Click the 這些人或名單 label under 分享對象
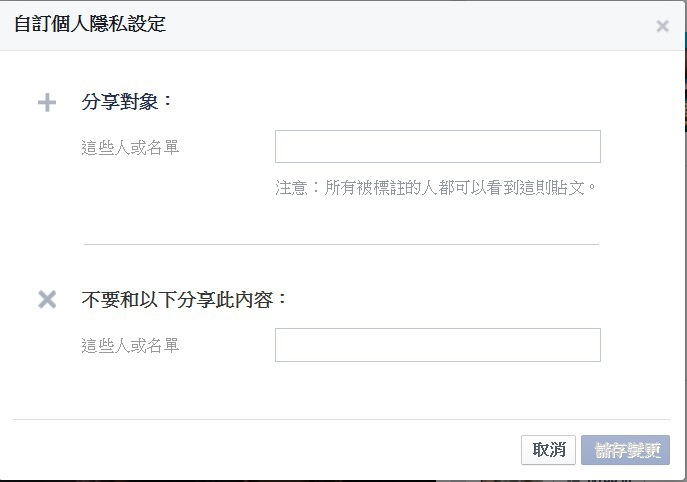Viewport: 687px width, 482px height. click(x=130, y=148)
